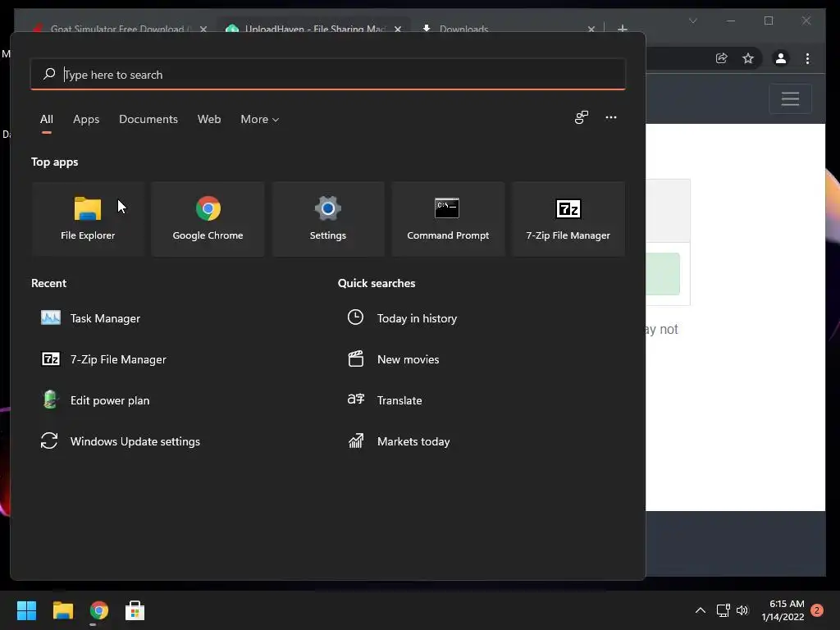Click the green button on the webpage
840x630 pixels.
[663, 274]
